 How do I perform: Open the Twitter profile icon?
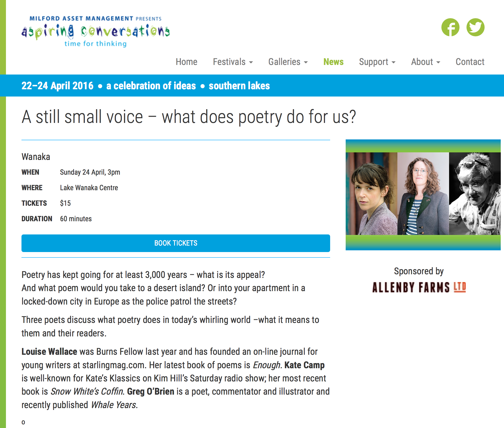coord(475,27)
